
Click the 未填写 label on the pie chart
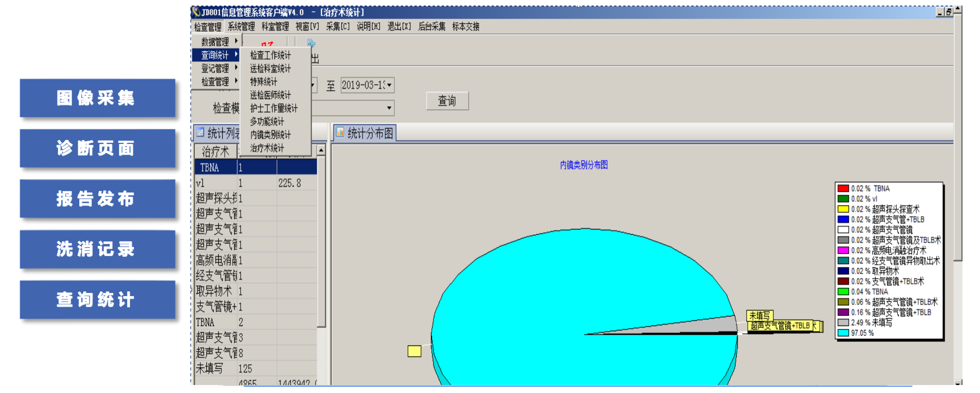pyautogui.click(x=760, y=316)
